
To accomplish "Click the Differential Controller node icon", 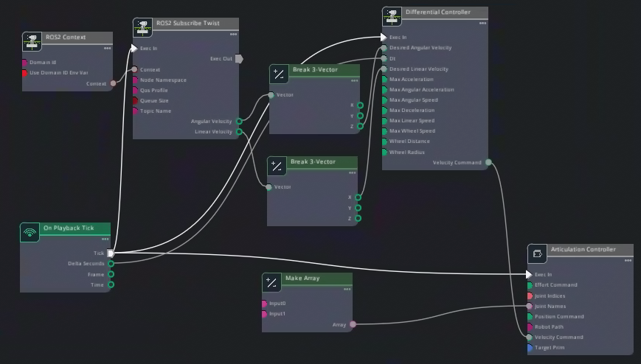I will pos(392,16).
